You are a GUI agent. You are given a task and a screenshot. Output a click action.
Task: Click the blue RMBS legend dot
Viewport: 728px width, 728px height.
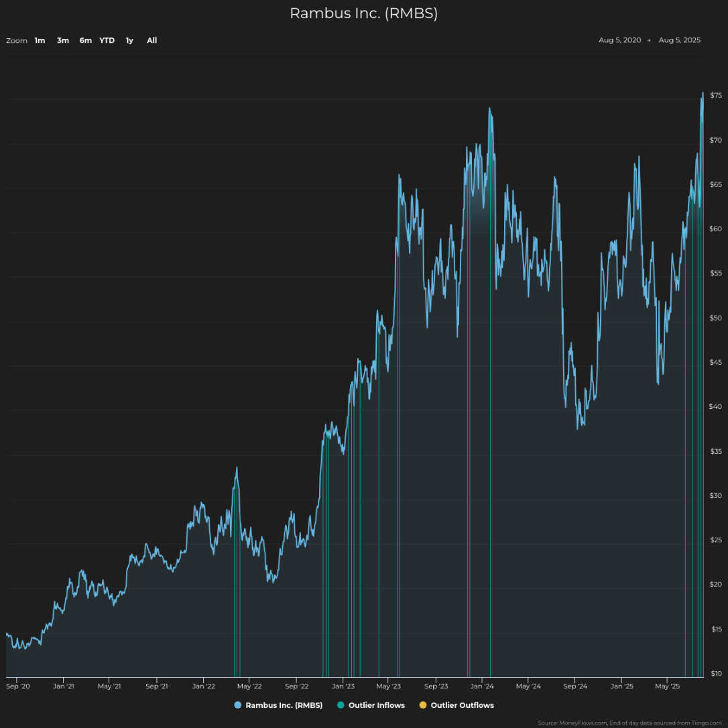[238, 705]
